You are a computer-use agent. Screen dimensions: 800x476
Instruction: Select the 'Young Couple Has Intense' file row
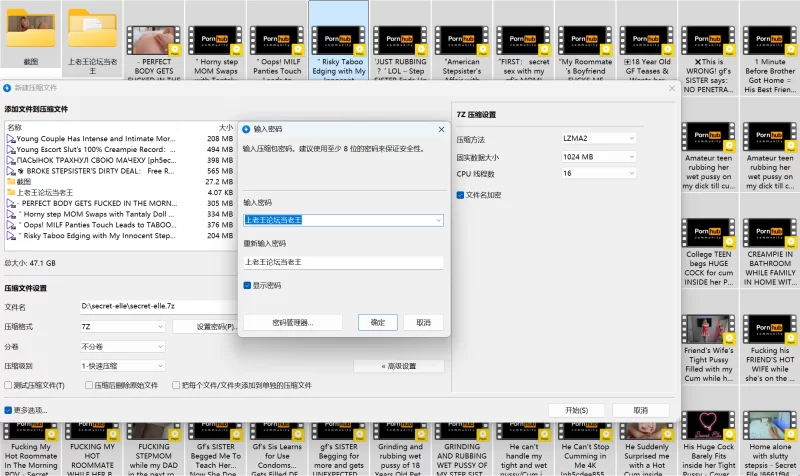pyautogui.click(x=120, y=138)
